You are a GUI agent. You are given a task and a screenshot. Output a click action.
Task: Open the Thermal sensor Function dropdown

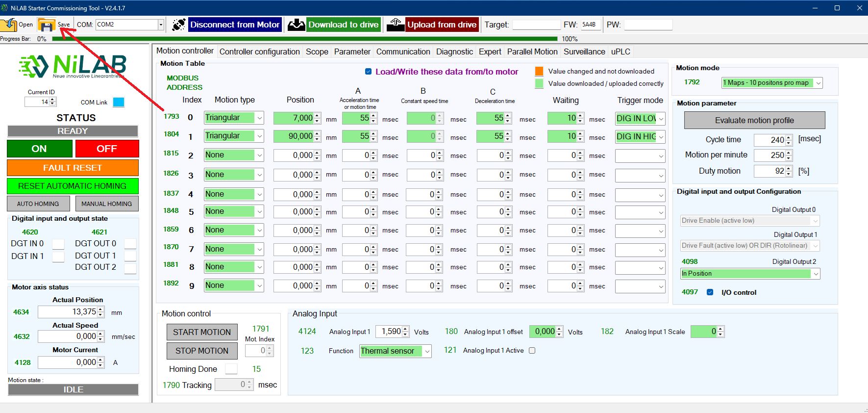pos(427,351)
